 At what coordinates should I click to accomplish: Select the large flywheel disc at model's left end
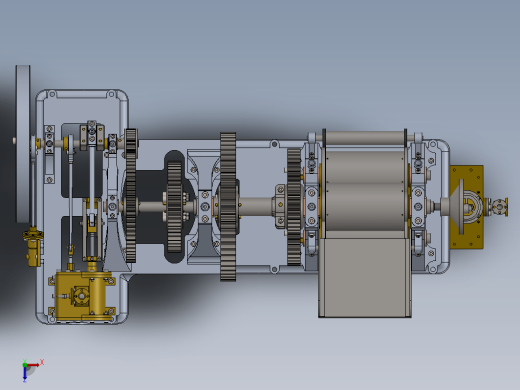point(23,144)
